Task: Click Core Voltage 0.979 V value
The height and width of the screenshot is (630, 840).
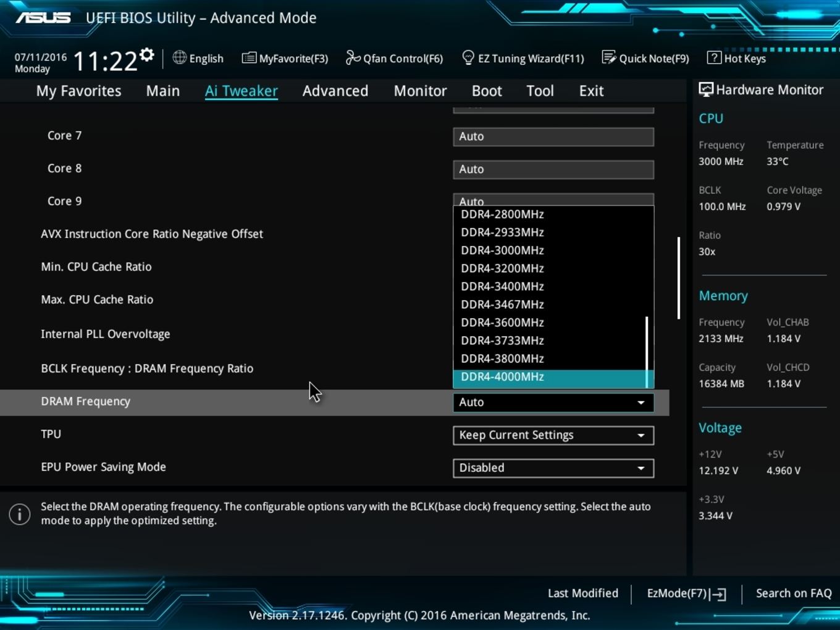Action: [x=784, y=206]
